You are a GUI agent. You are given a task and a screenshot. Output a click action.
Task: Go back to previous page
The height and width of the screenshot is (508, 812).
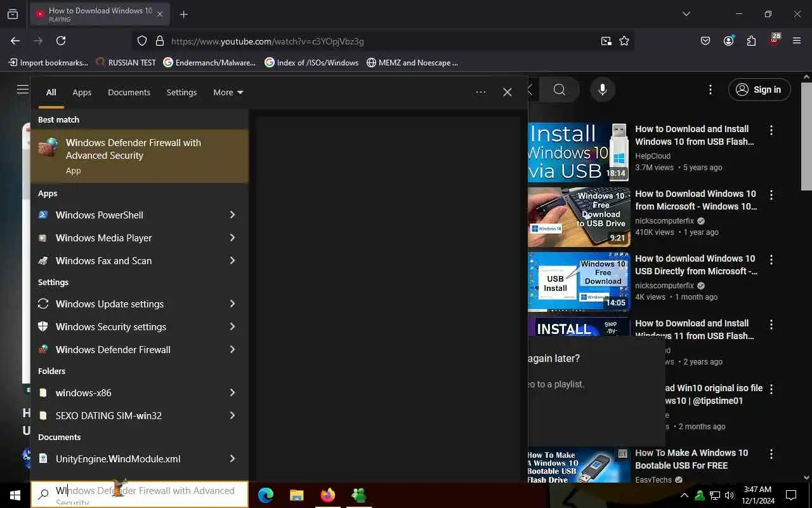pos(15,41)
